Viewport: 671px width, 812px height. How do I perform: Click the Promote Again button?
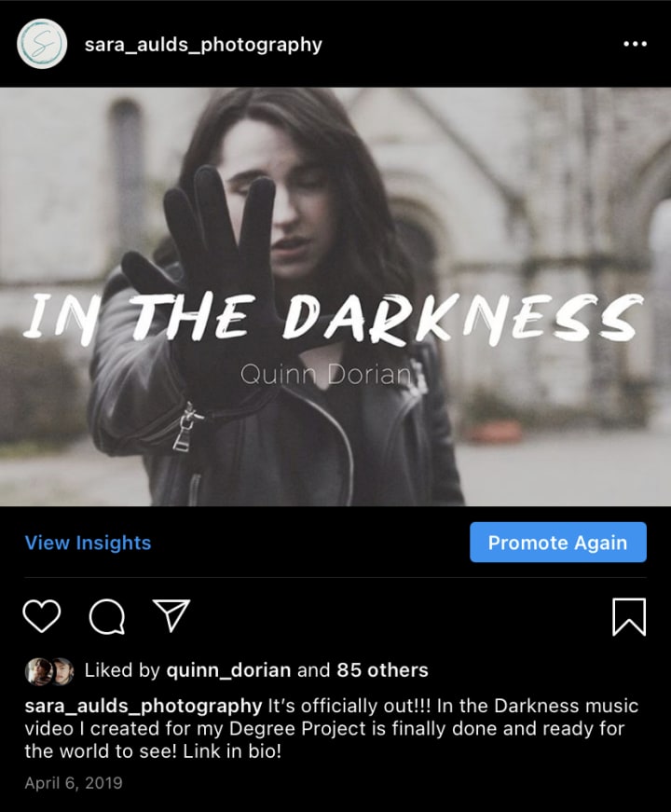pyautogui.click(x=558, y=543)
